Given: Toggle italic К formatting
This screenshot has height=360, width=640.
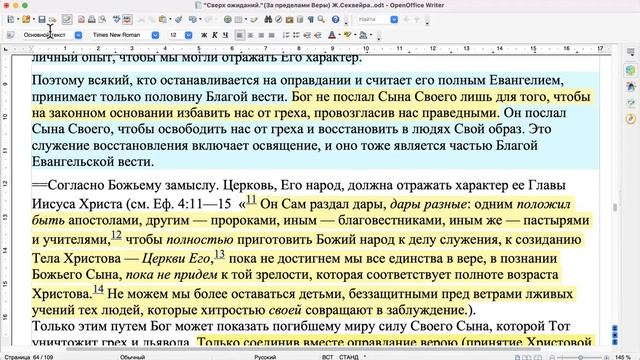Looking at the screenshot, I should pos(215,35).
